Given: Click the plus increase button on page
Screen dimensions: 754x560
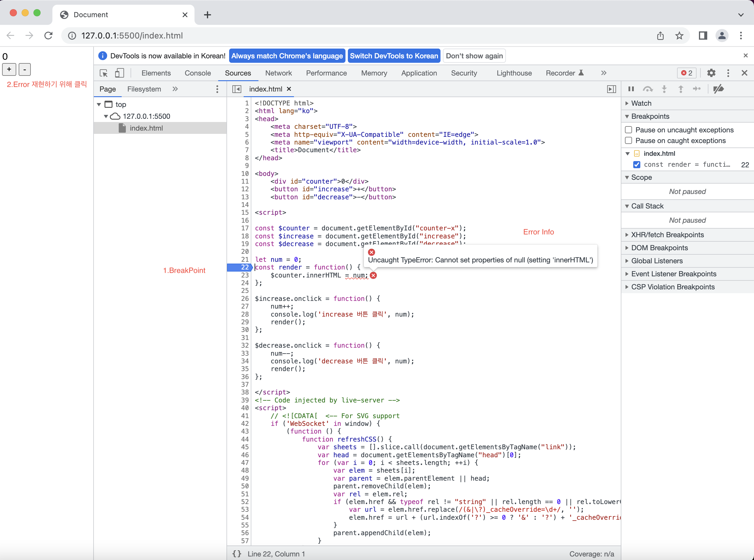Looking at the screenshot, I should (9, 69).
